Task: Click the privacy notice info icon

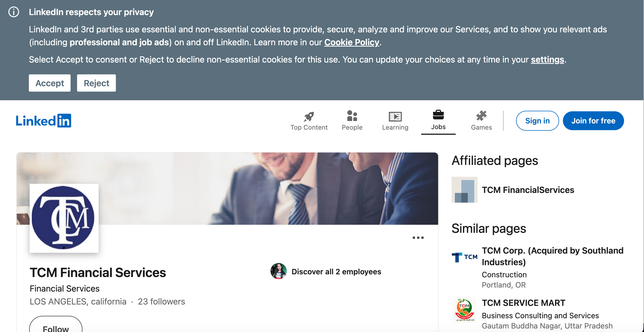Action: click(x=14, y=12)
